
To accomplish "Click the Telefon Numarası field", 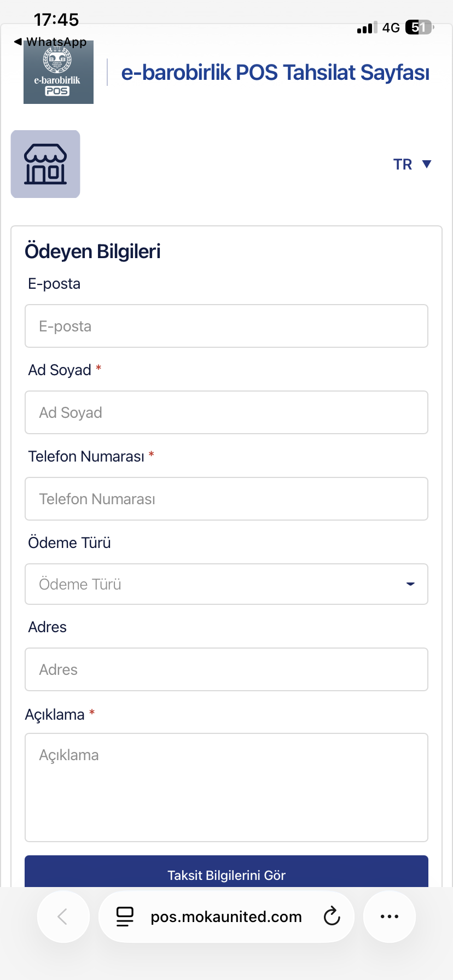I will click(226, 499).
